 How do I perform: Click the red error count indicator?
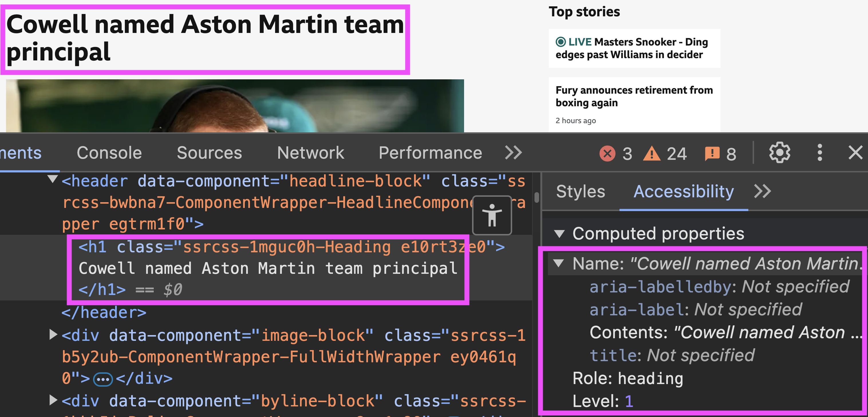(x=607, y=154)
